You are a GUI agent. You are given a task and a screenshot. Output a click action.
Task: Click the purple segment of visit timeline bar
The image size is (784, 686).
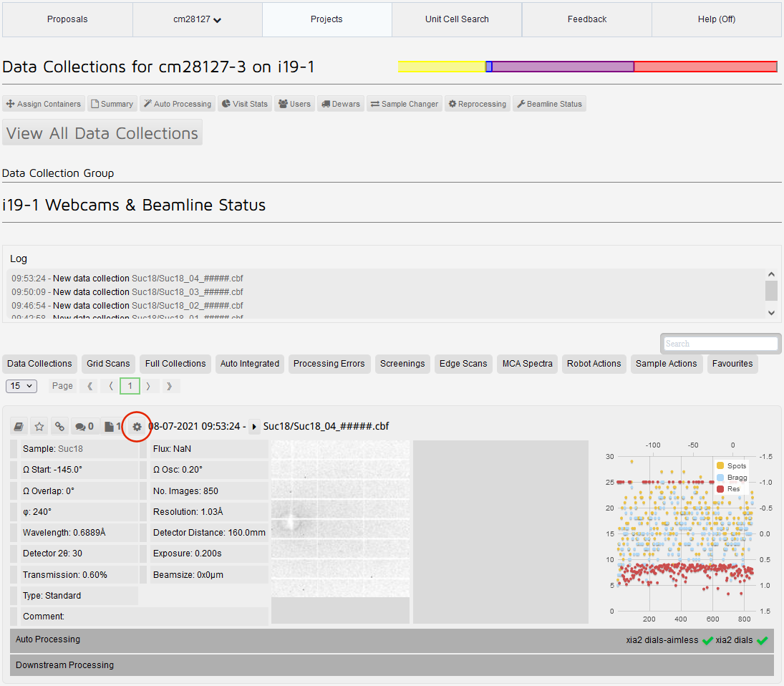coord(562,67)
